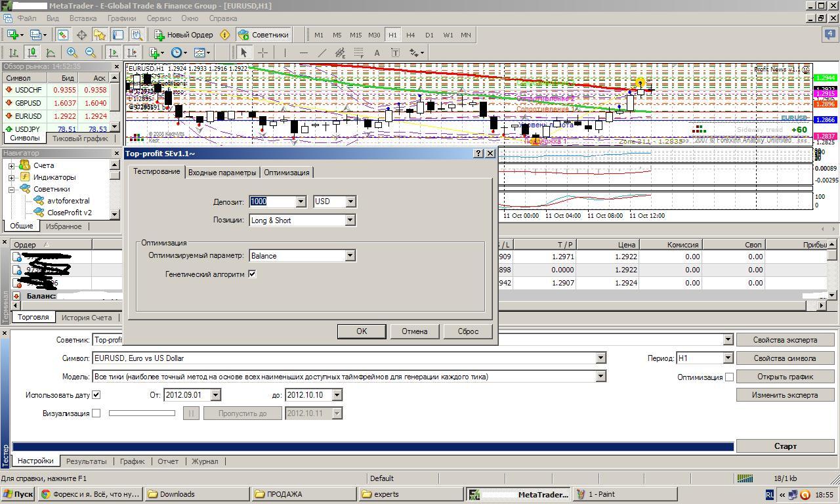Switch chart to H4 timeframe

(410, 35)
